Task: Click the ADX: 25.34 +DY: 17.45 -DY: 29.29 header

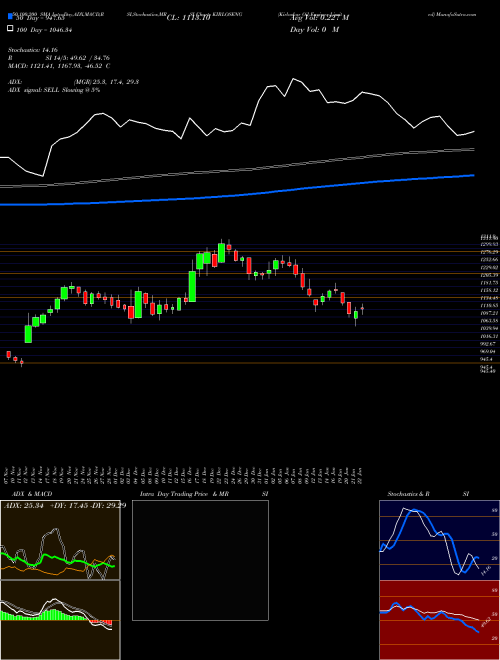Action: pos(65,505)
